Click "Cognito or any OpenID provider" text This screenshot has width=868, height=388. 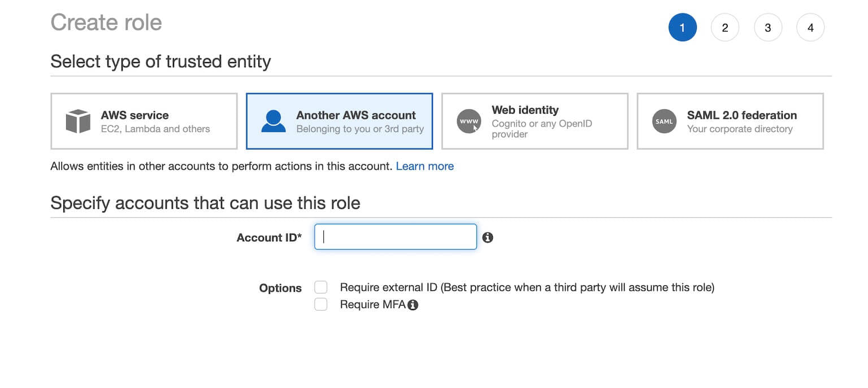[x=542, y=129]
